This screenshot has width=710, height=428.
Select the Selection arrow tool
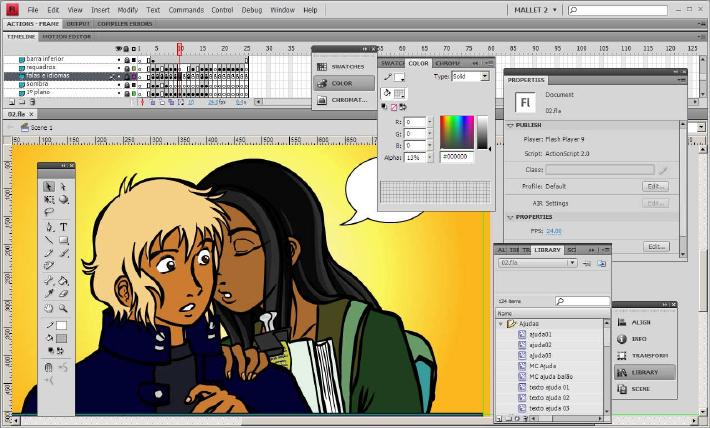(x=49, y=187)
